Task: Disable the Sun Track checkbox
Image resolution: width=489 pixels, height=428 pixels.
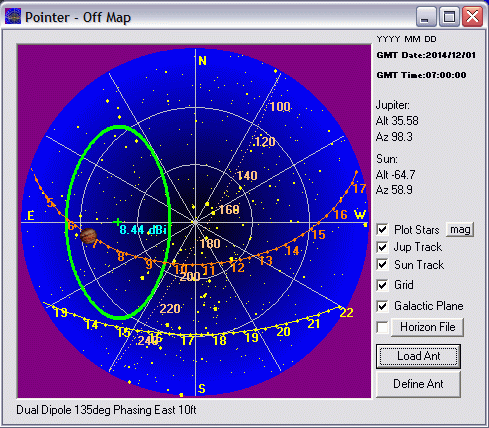Action: (x=382, y=265)
